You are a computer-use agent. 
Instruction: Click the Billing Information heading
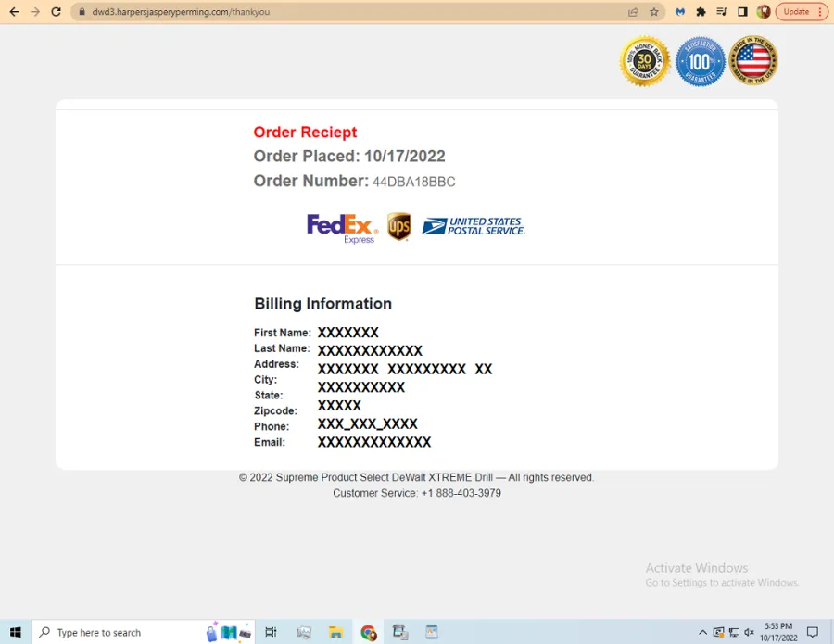[322, 304]
